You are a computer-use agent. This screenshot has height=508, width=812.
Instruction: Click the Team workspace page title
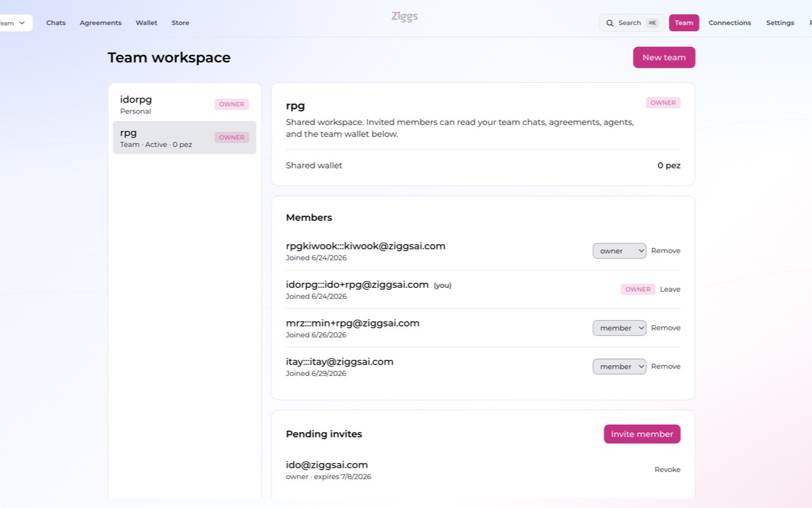coord(169,58)
